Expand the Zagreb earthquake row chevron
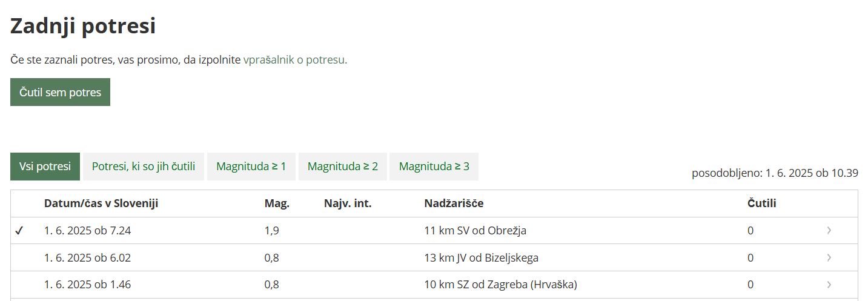This screenshot has height=301, width=868. pyautogui.click(x=829, y=285)
